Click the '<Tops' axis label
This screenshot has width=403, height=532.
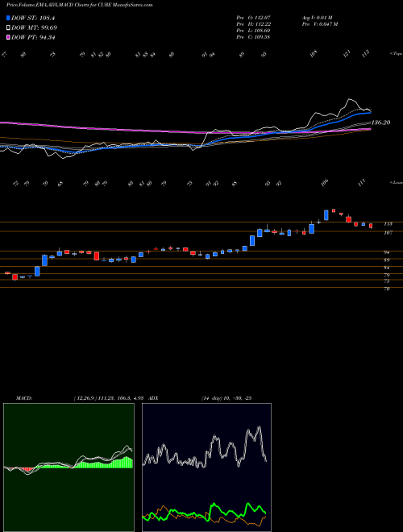click(x=396, y=54)
